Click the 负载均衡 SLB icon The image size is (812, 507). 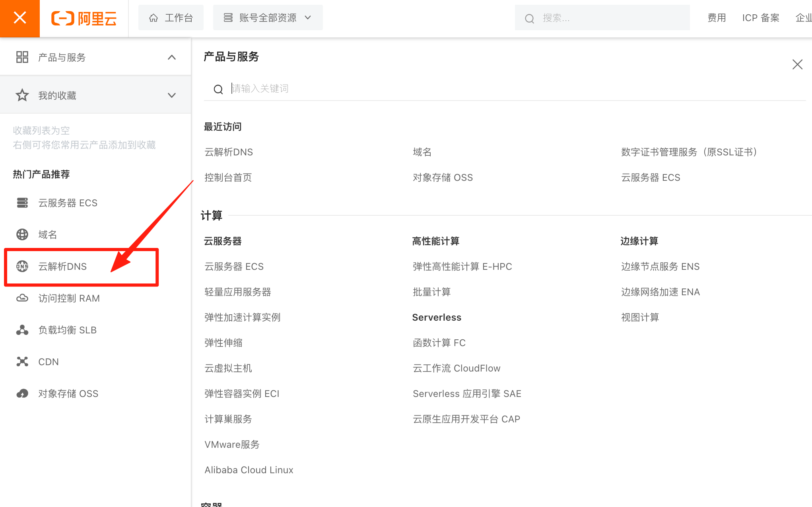pyautogui.click(x=22, y=330)
